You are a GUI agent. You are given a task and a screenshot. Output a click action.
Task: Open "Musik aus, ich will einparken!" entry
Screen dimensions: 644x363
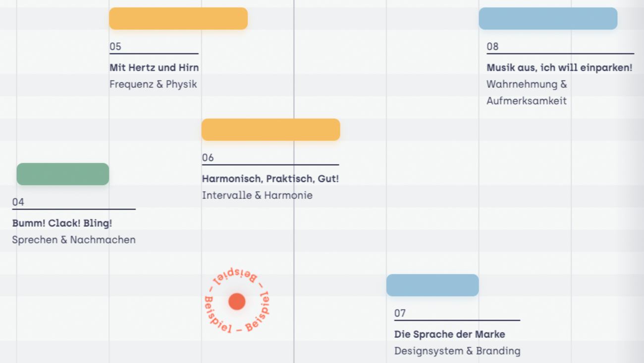(559, 67)
